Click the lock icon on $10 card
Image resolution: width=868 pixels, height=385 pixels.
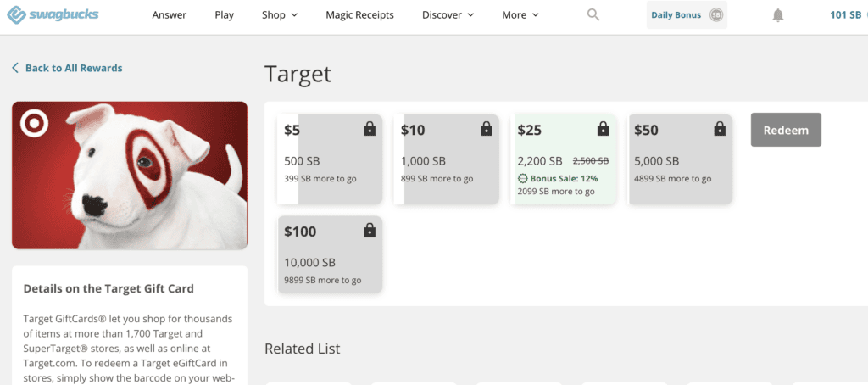click(x=487, y=129)
